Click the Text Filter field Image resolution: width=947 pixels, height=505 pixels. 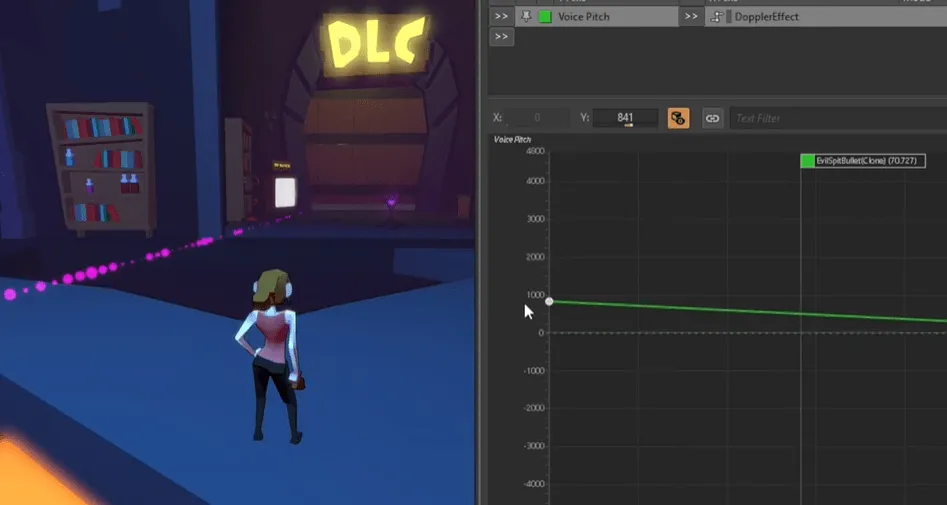tap(838, 118)
